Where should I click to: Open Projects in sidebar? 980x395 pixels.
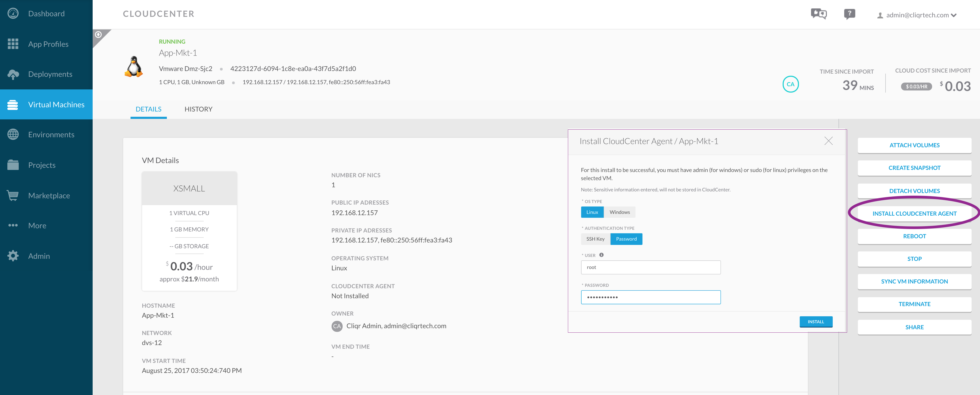(x=46, y=165)
